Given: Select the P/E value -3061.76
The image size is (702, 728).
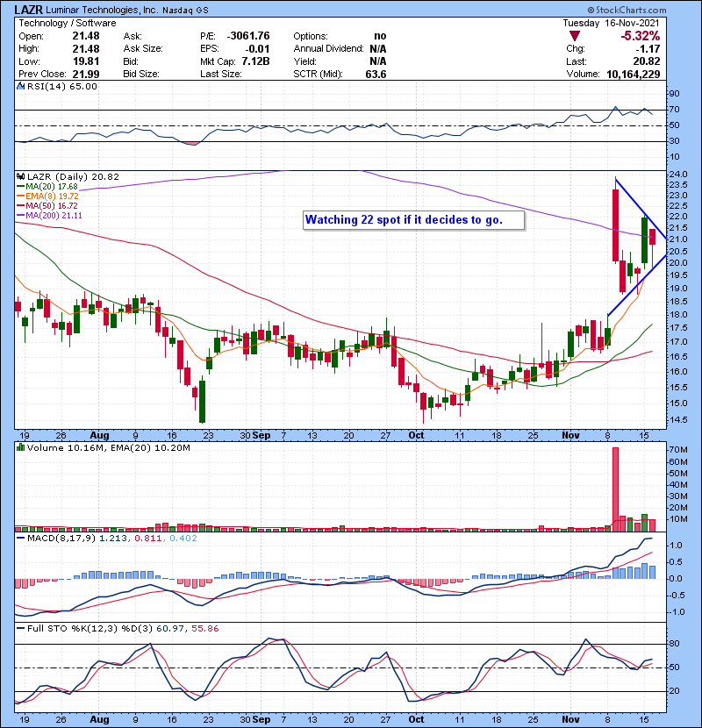Looking at the screenshot, I should pos(248,36).
